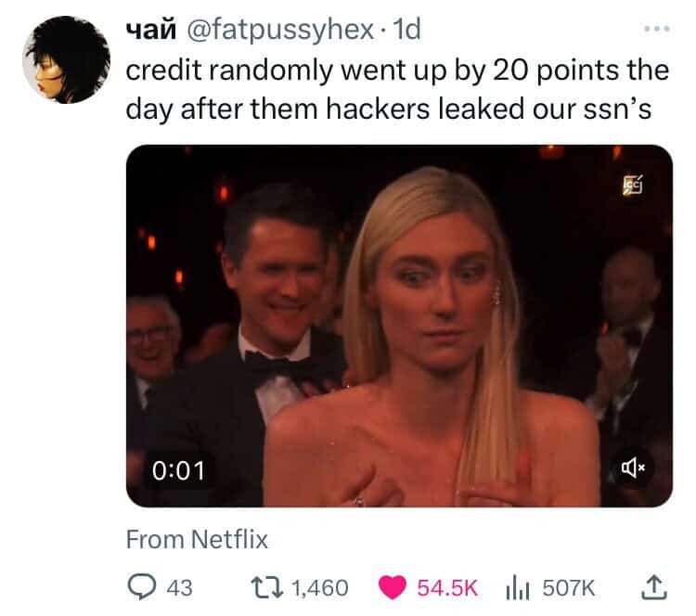Viewport: 696px width, 616px height.
Task: Open the tweet author's profile avatar
Action: tap(67, 60)
